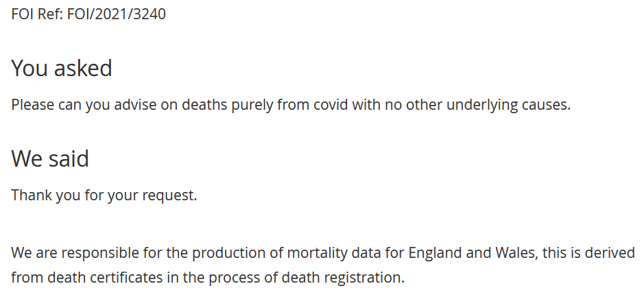Click the "You asked" heading
The image size is (644, 297).
[x=62, y=68]
